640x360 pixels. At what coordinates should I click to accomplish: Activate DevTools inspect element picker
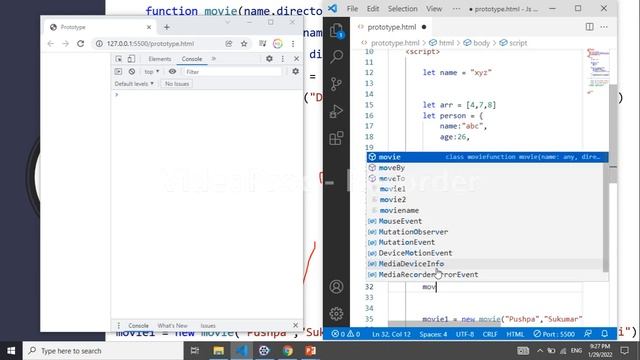click(118, 59)
